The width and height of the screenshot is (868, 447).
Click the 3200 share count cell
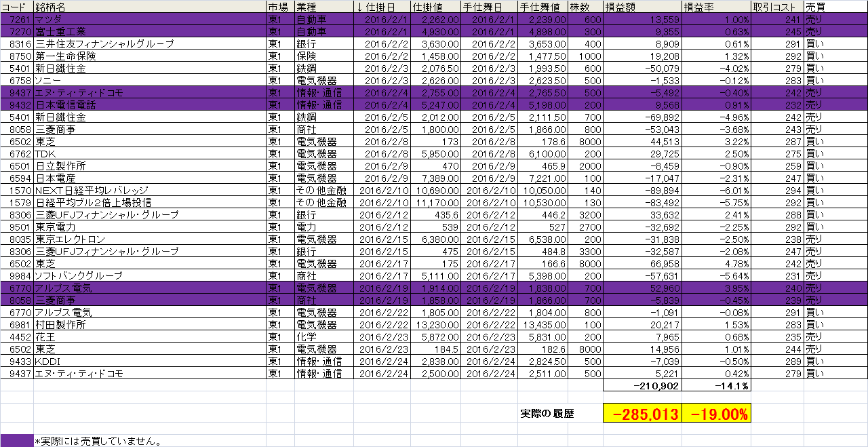tap(585, 214)
